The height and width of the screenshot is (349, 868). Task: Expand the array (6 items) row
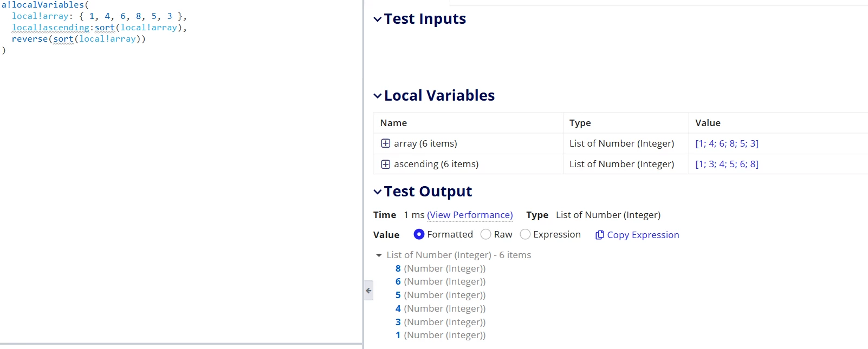[x=386, y=143]
